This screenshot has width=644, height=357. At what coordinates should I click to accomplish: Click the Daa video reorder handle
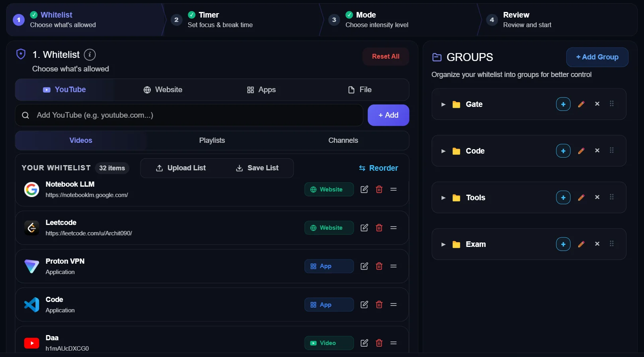394,343
